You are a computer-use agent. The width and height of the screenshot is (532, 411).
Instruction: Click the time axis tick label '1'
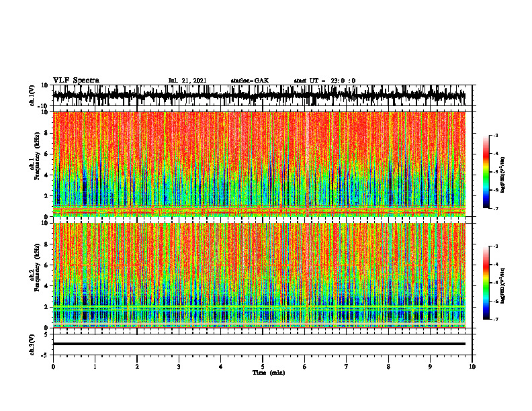95,367
